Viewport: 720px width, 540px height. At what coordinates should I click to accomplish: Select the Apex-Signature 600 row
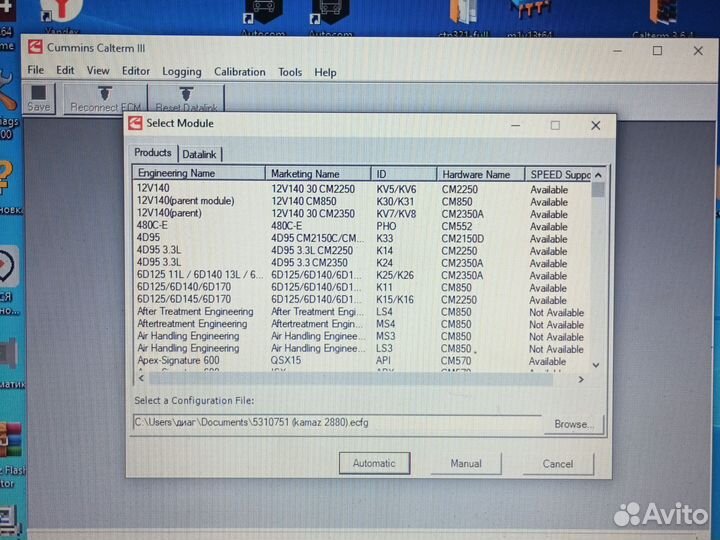(362, 361)
